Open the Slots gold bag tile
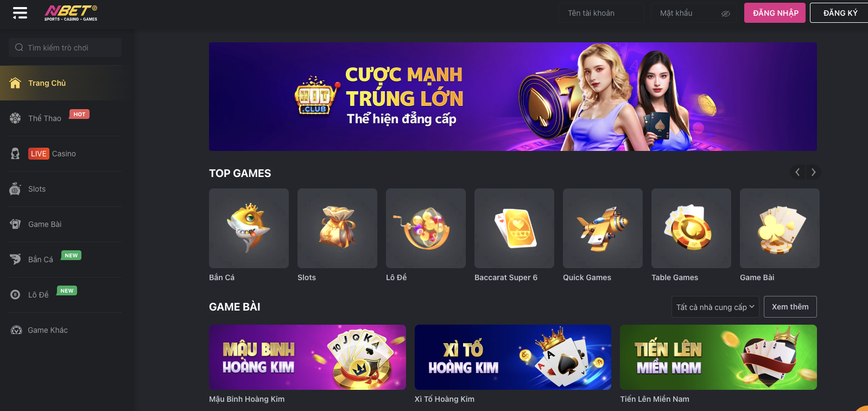 pyautogui.click(x=337, y=228)
